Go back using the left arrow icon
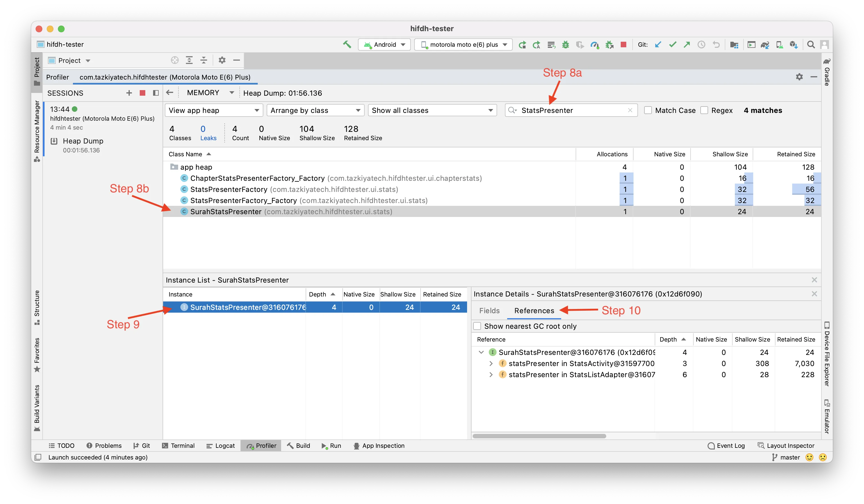 169,93
